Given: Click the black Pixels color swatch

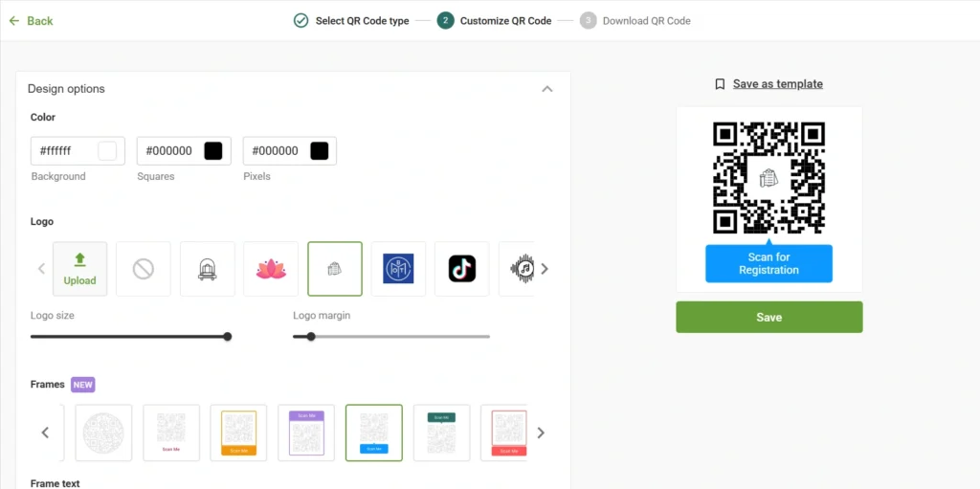Looking at the screenshot, I should point(320,150).
